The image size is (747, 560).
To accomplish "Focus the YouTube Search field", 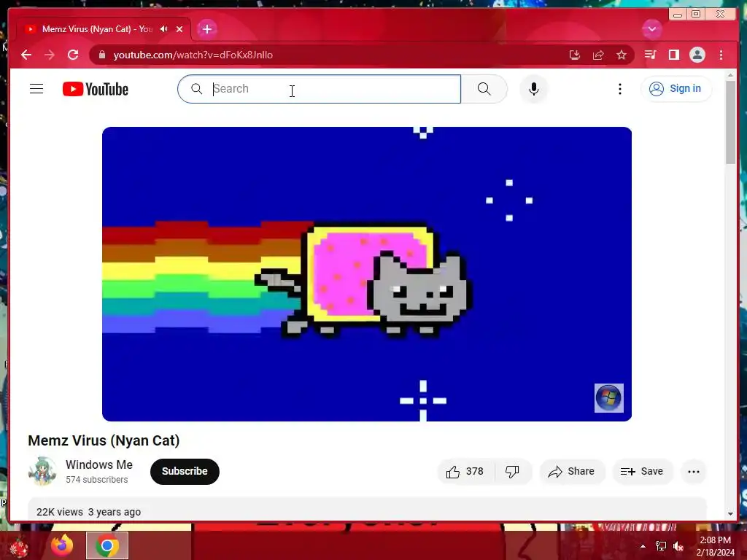I will pos(320,89).
